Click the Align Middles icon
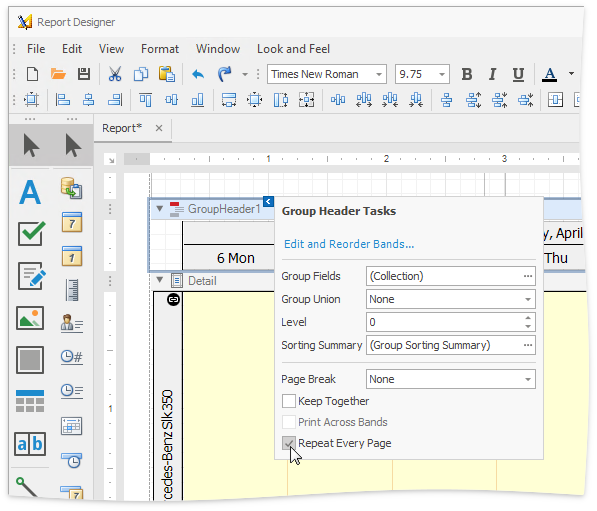 [171, 100]
